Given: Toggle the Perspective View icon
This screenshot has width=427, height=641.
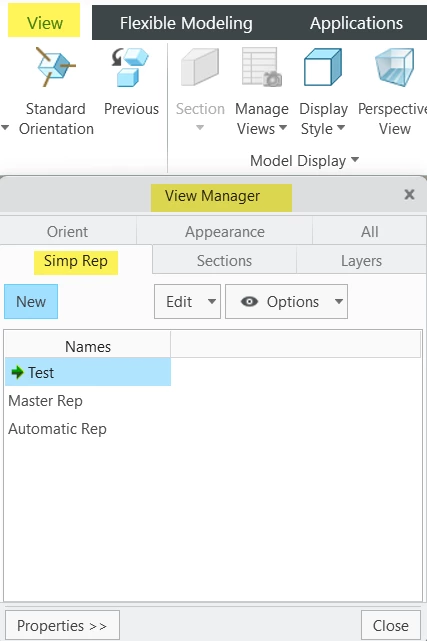Looking at the screenshot, I should [395, 67].
